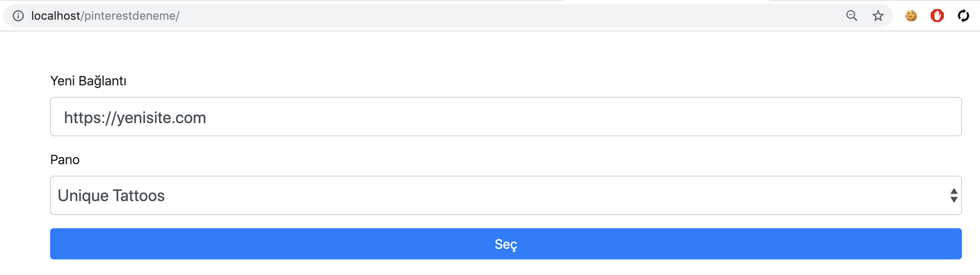Screen dimensions: 980x275
Task: Open the Pano dropdown showing Unique Tattoos
Action: pos(506,195)
